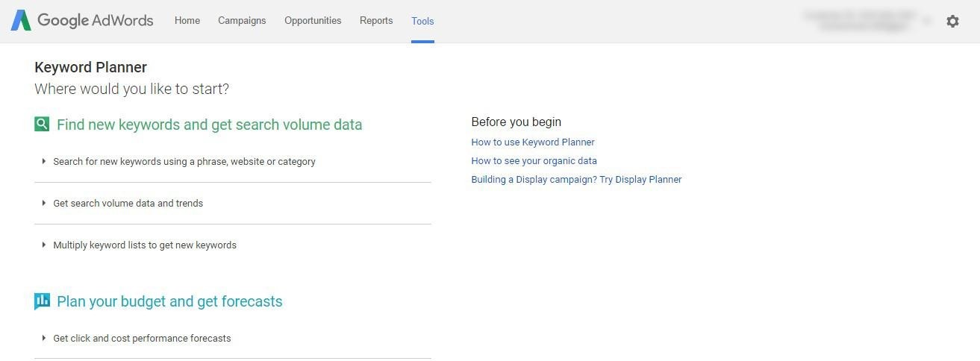980x361 pixels.
Task: Click the green magnifier keyword search icon
Action: click(x=42, y=124)
